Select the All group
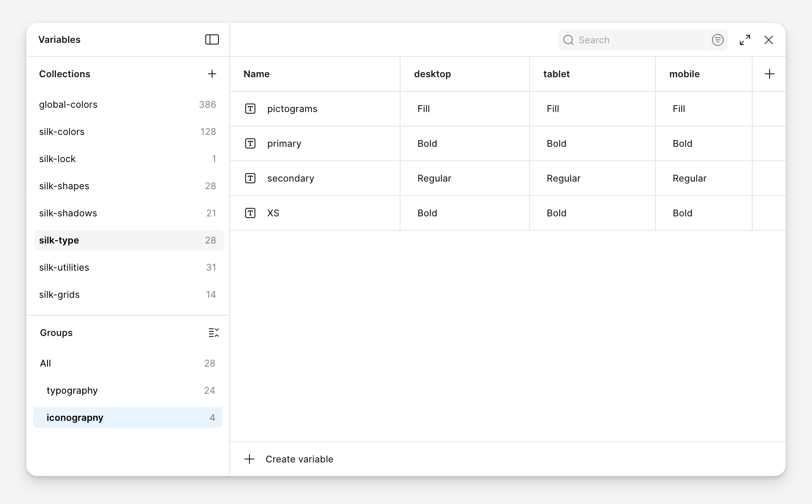This screenshot has height=504, width=812. [45, 363]
